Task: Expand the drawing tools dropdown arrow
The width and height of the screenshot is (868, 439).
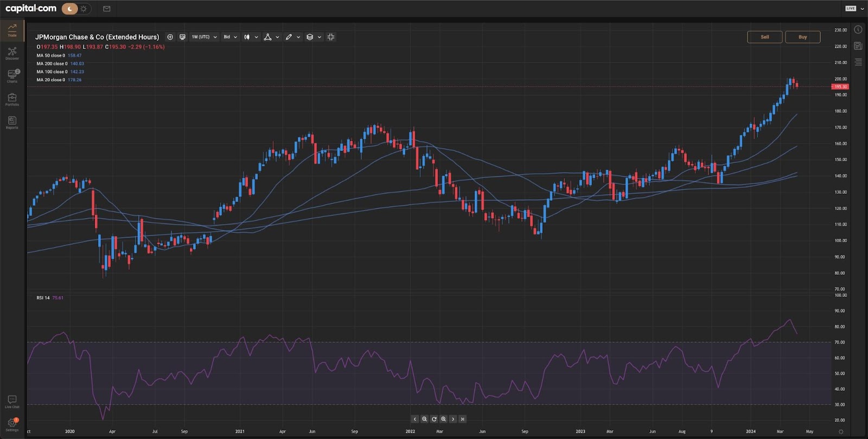Action: pos(298,37)
